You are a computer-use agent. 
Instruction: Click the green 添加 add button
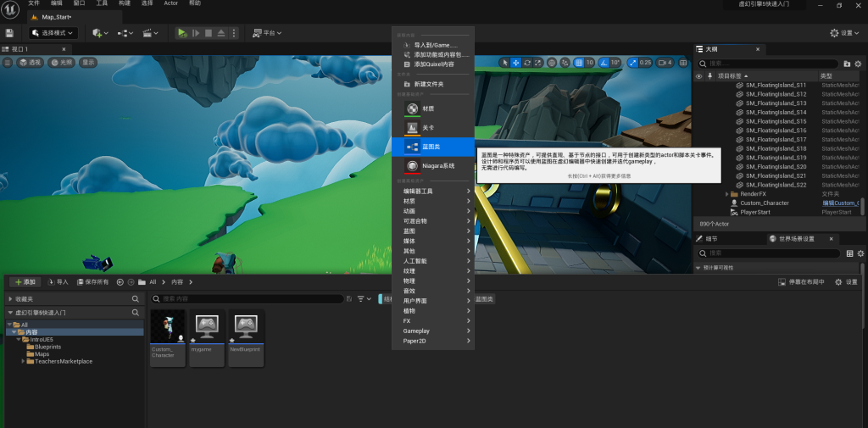(x=25, y=282)
